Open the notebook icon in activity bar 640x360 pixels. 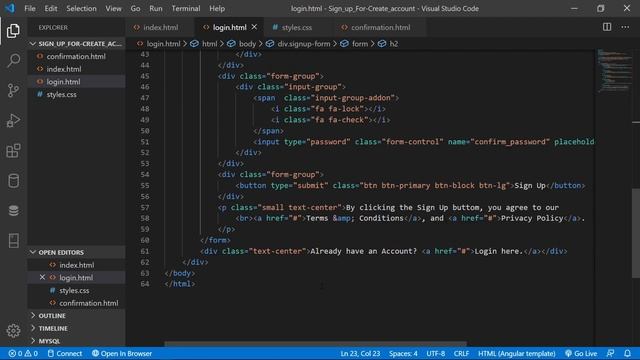[x=13, y=241]
